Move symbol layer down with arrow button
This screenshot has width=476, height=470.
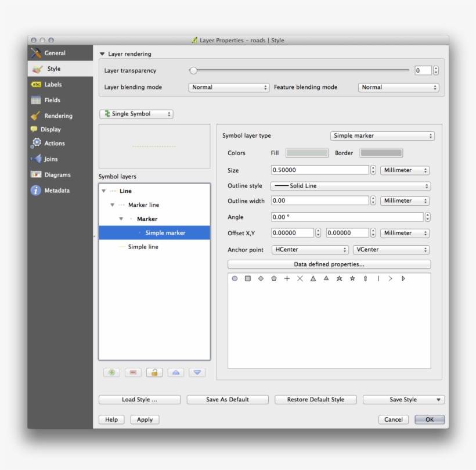(x=197, y=372)
